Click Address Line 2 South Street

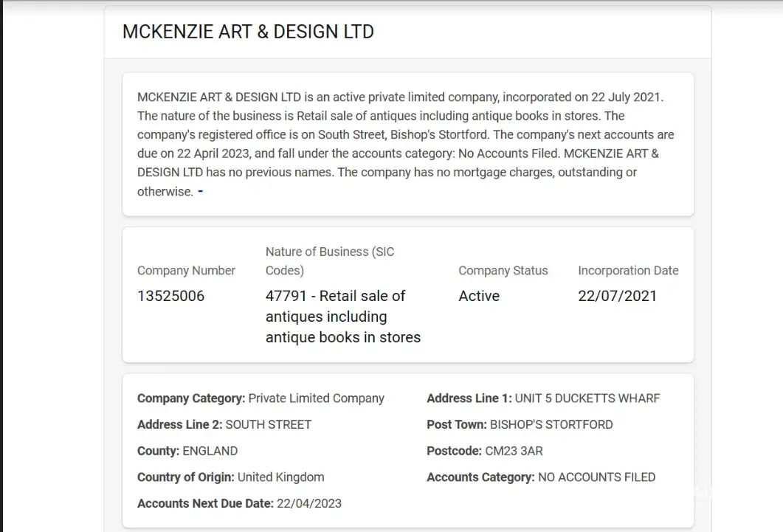click(224, 424)
